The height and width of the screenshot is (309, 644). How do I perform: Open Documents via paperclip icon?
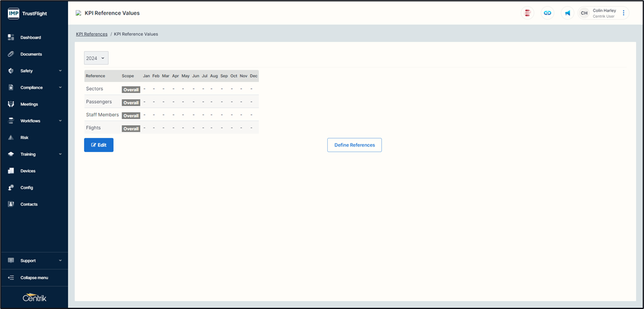[11, 54]
